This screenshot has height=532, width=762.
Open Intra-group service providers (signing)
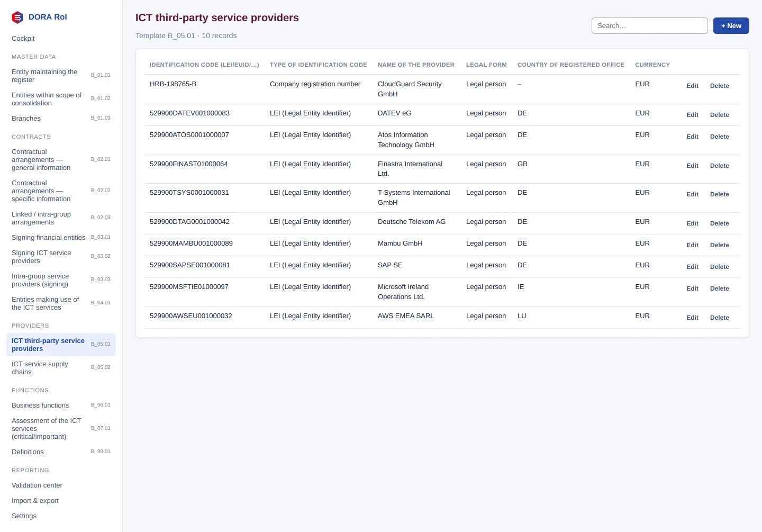click(61, 280)
